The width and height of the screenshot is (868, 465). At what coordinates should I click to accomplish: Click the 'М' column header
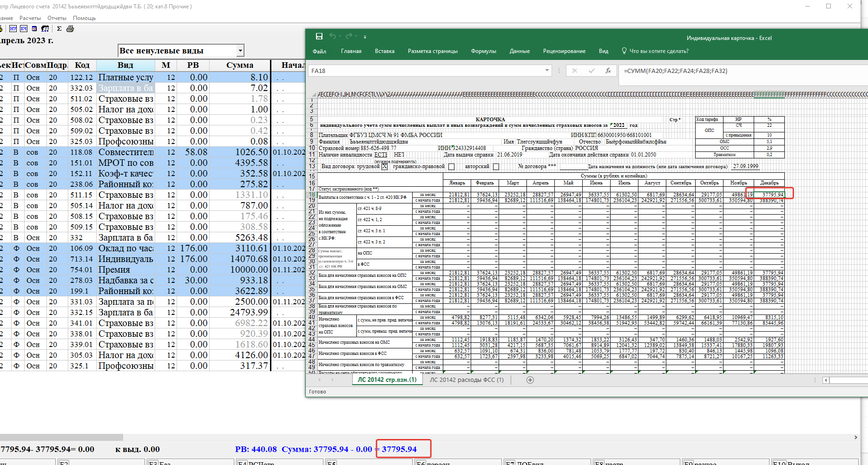[166, 65]
